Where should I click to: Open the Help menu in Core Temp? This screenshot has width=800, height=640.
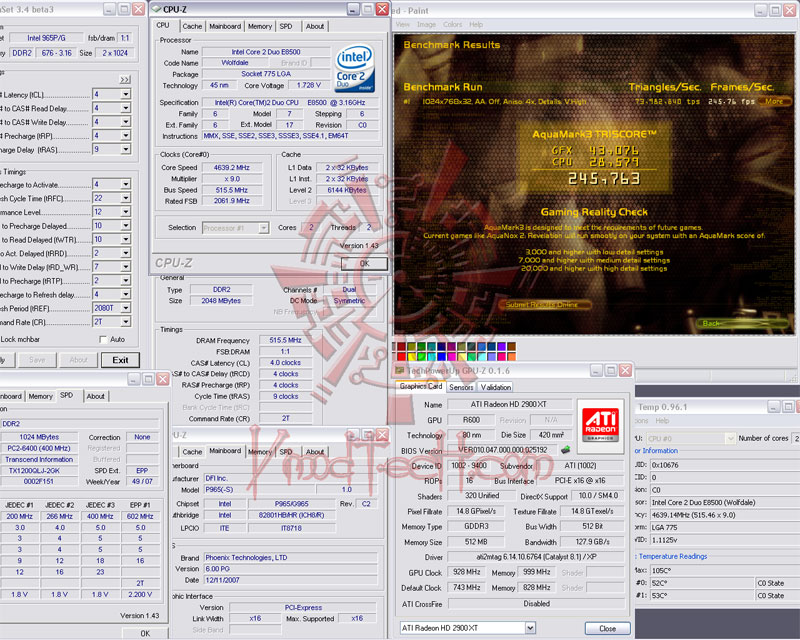[x=662, y=421]
